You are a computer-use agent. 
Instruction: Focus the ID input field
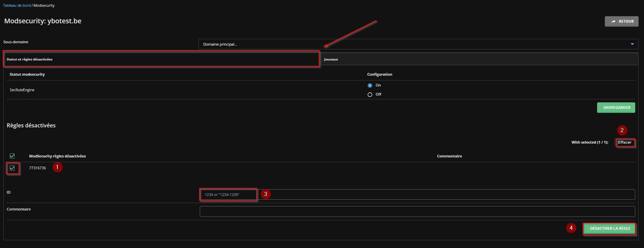click(418, 195)
